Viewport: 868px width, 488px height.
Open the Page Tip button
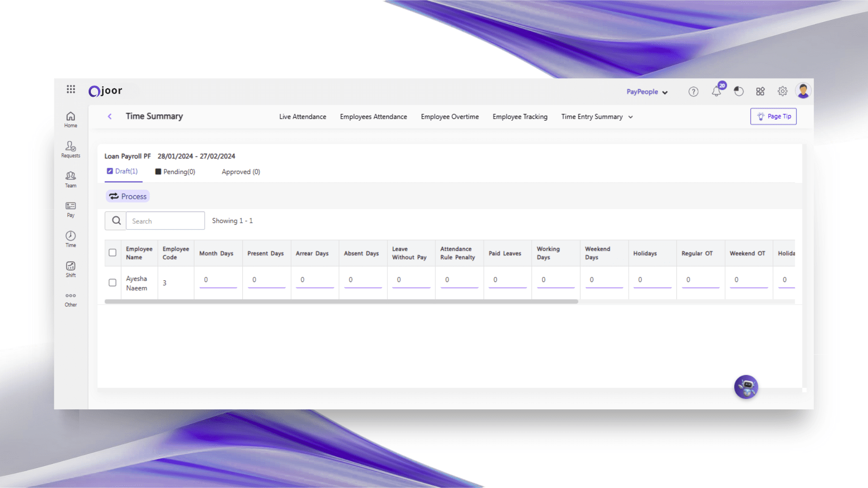point(773,116)
